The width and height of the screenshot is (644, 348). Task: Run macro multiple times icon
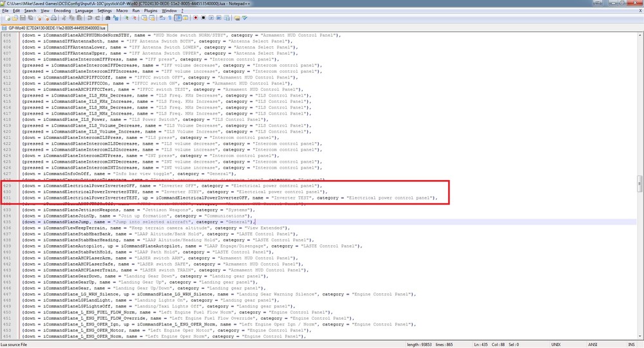coord(219,18)
